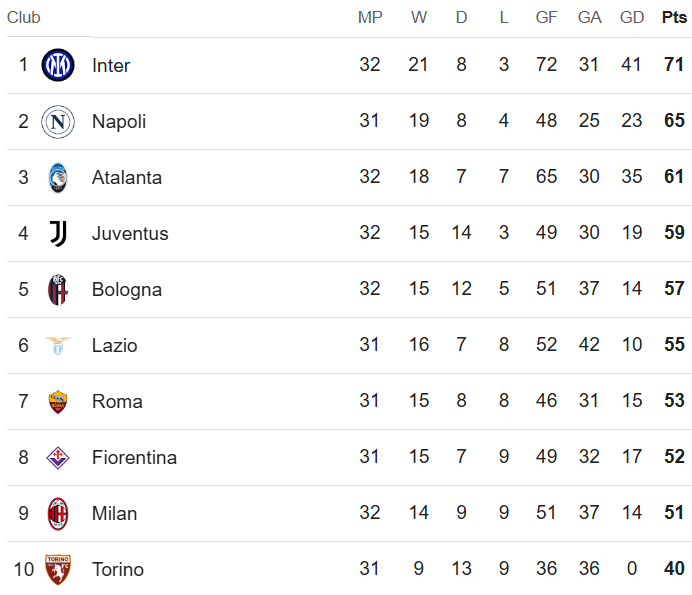Image resolution: width=692 pixels, height=595 pixels.
Task: Click the Fiorentina logo icon
Action: pyautogui.click(x=58, y=458)
